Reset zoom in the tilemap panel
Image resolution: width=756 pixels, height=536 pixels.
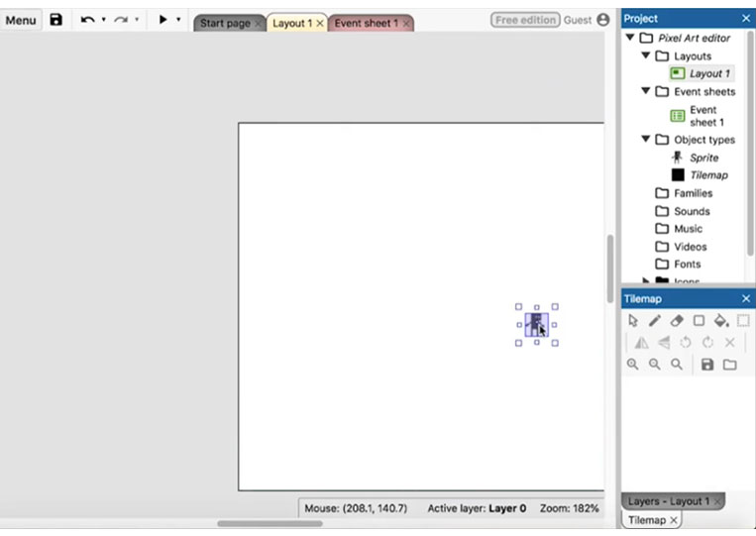[x=677, y=365]
